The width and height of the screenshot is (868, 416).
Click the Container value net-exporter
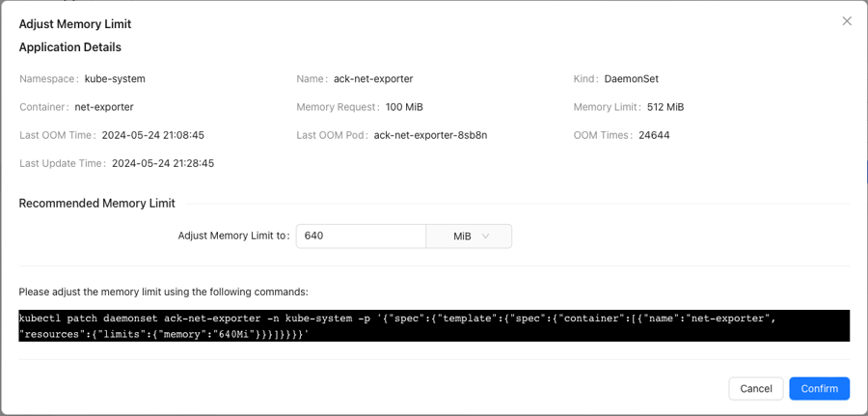104,107
